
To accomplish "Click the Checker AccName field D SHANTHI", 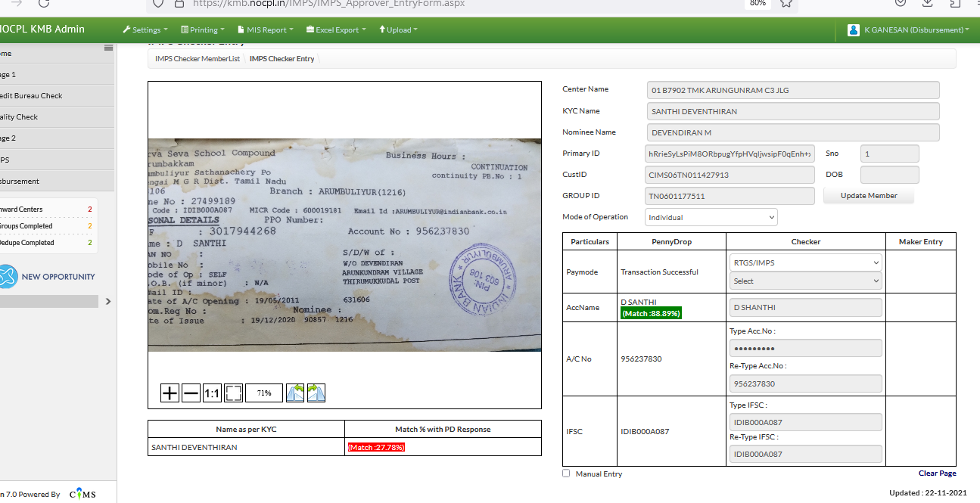I will [x=806, y=308].
